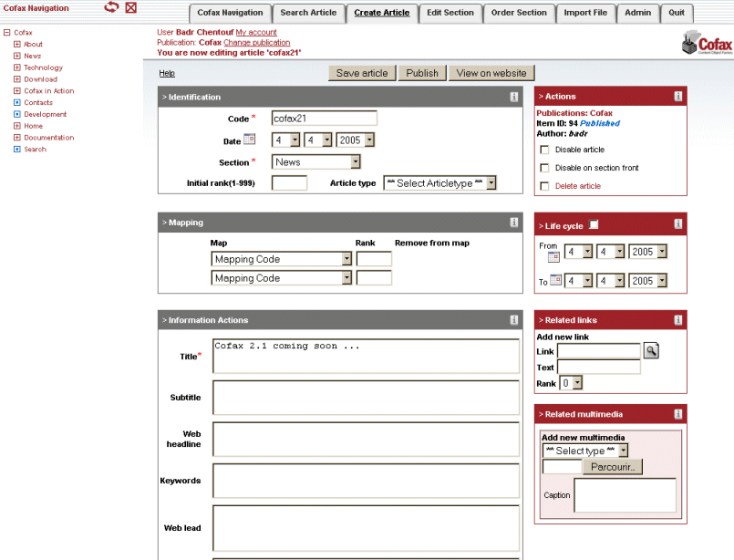Click into the Keywords text area

click(x=366, y=481)
